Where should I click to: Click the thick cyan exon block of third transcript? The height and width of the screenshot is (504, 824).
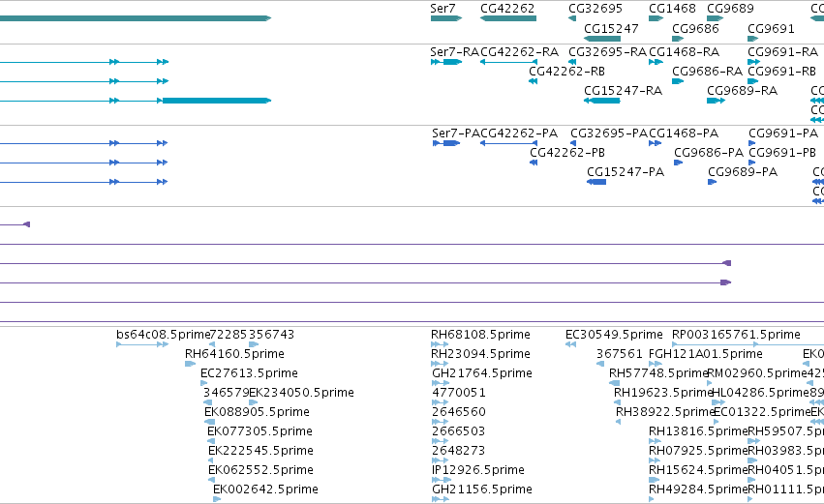coord(217,101)
